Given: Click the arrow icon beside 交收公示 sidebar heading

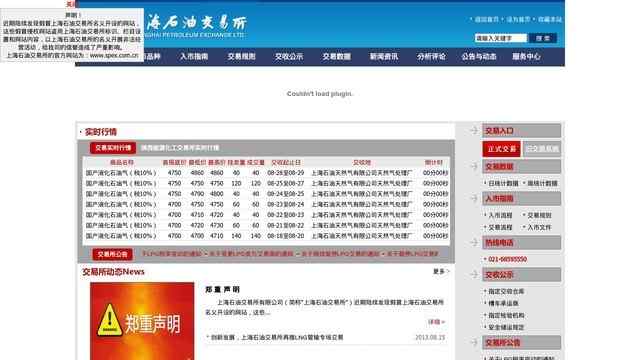Looking at the screenshot, I should [x=473, y=274].
